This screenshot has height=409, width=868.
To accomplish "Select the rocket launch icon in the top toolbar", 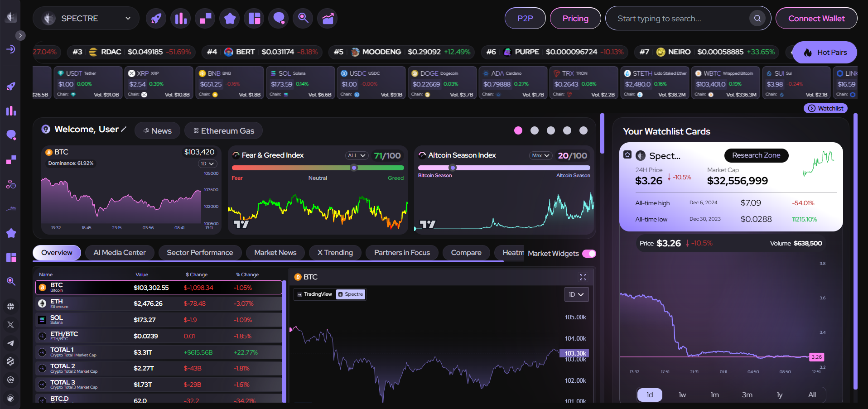I will [156, 18].
